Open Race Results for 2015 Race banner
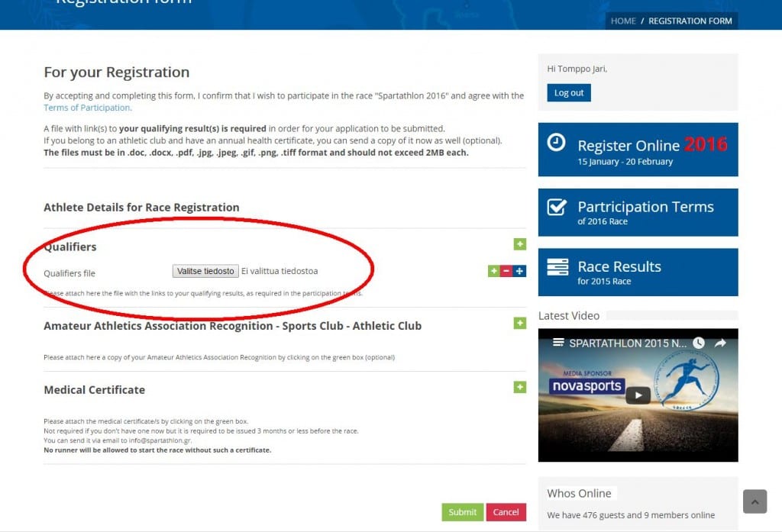 (x=638, y=272)
